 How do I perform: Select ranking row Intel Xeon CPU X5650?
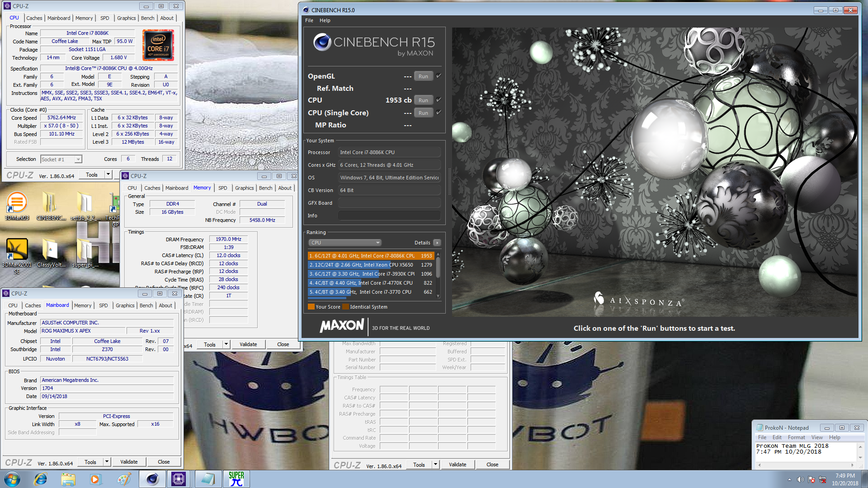(371, 265)
